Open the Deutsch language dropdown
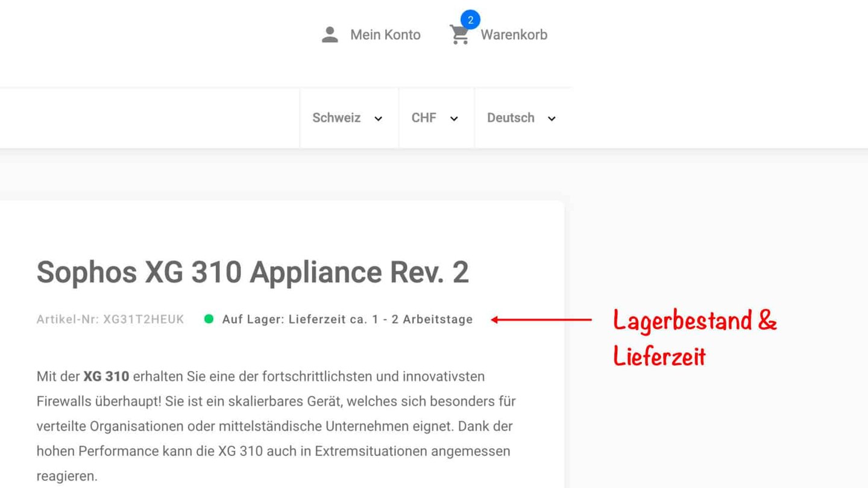This screenshot has width=868, height=488. point(522,118)
